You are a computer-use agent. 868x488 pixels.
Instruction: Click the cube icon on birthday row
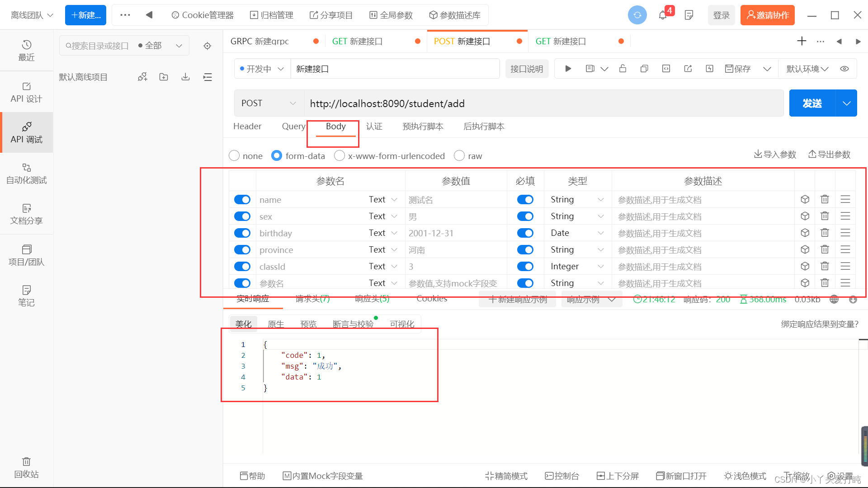click(805, 233)
